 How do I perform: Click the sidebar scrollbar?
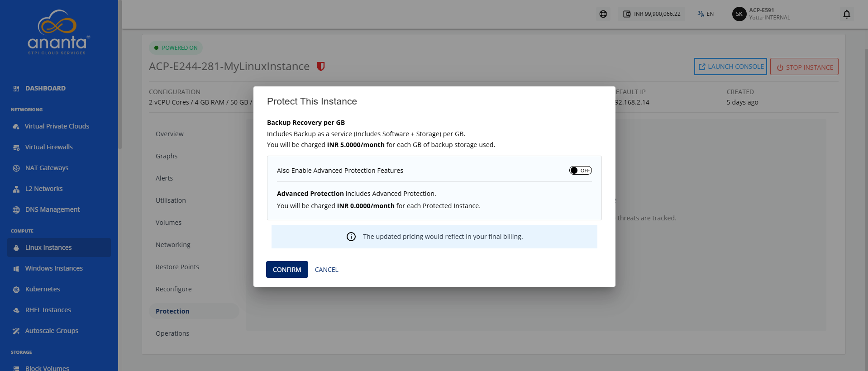[120, 75]
